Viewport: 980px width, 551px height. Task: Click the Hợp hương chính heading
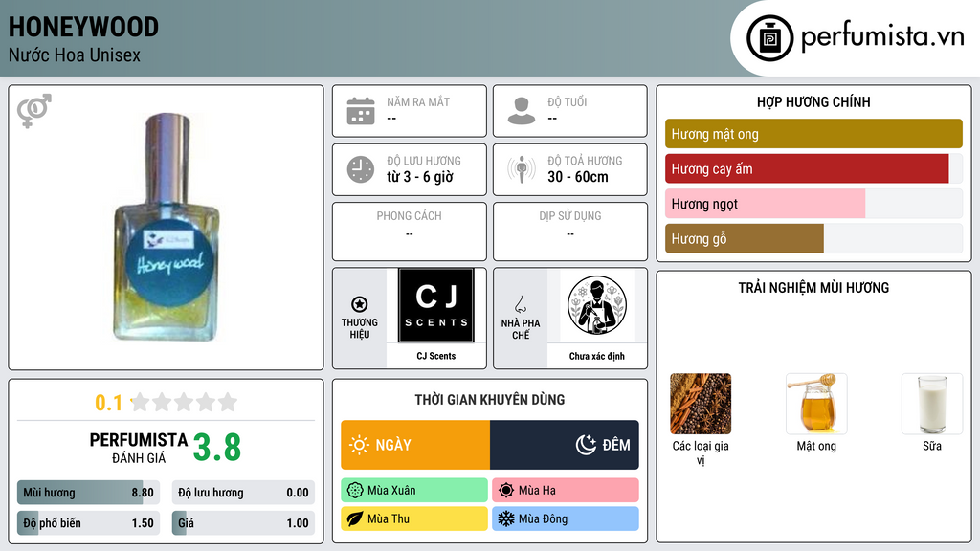click(813, 101)
